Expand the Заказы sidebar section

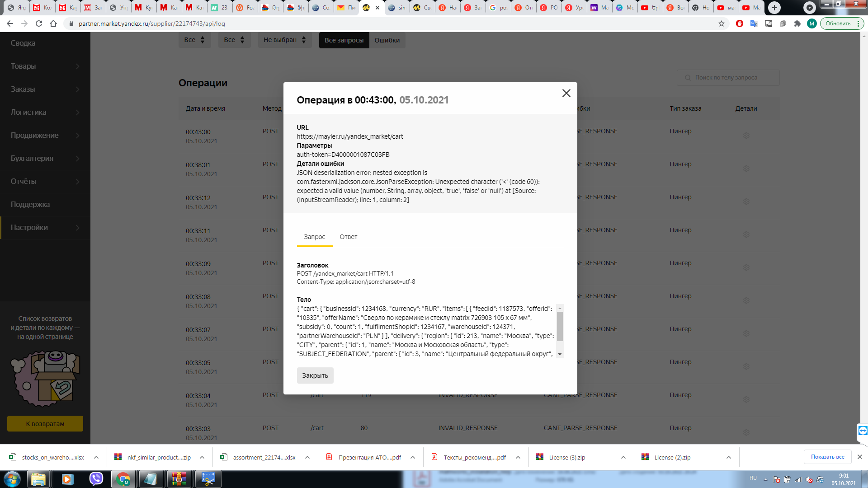click(x=45, y=89)
